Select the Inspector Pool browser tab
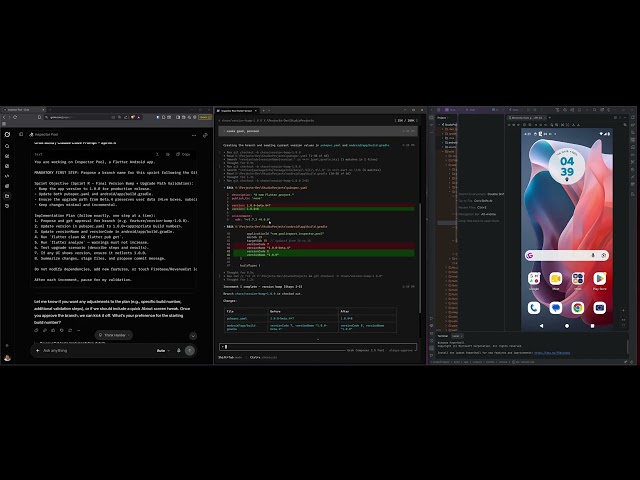The image size is (640, 480). [x=24, y=110]
